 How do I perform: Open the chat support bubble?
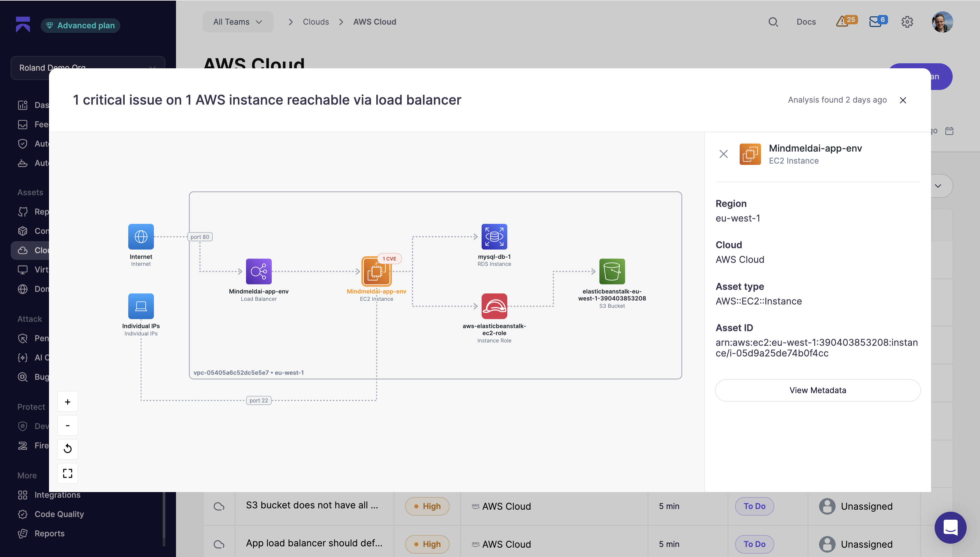click(950, 528)
